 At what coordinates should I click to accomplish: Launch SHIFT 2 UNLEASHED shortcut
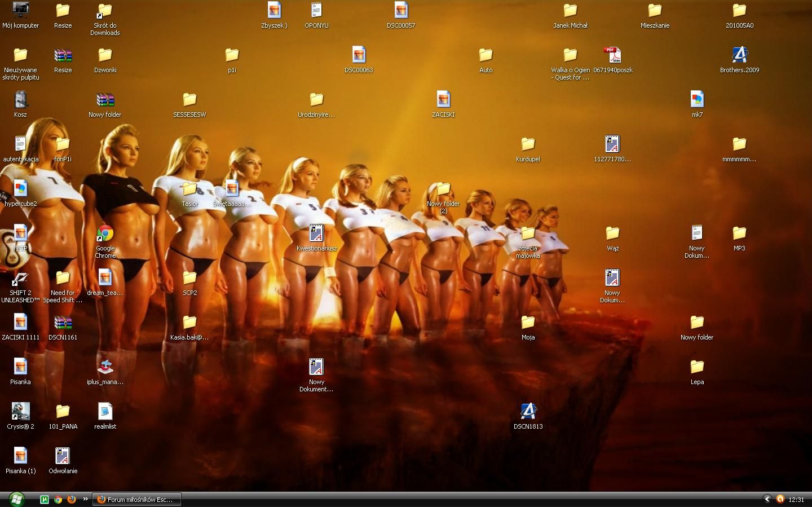[x=20, y=278]
